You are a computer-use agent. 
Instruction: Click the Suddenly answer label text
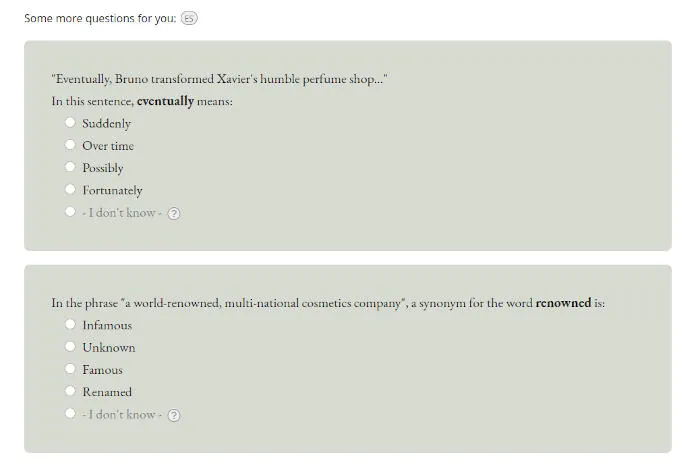click(106, 124)
